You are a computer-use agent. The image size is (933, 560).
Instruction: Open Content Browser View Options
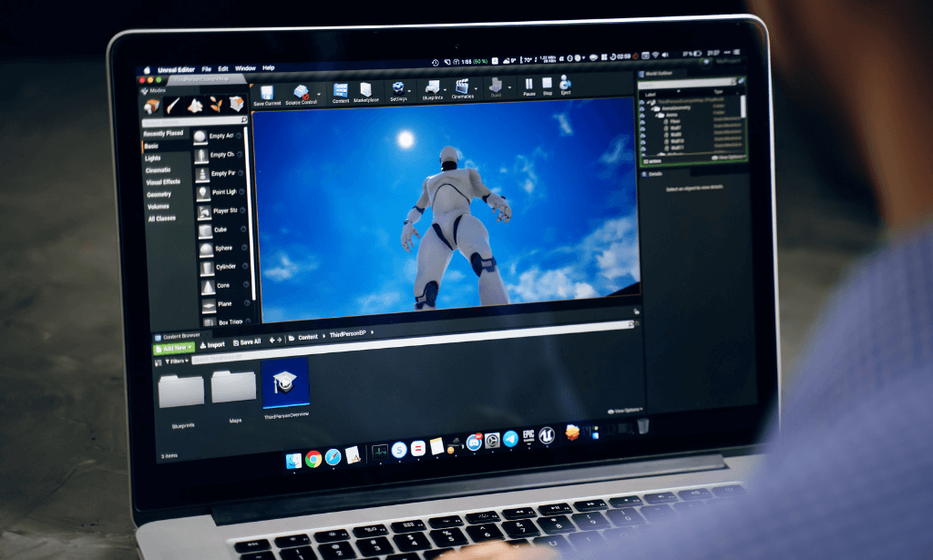pyautogui.click(x=626, y=410)
